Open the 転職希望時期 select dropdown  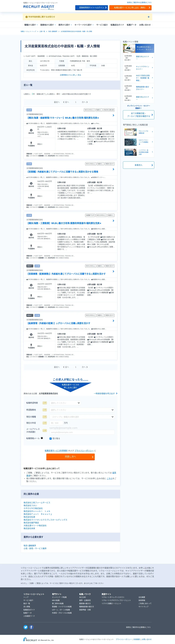pos(65,403)
